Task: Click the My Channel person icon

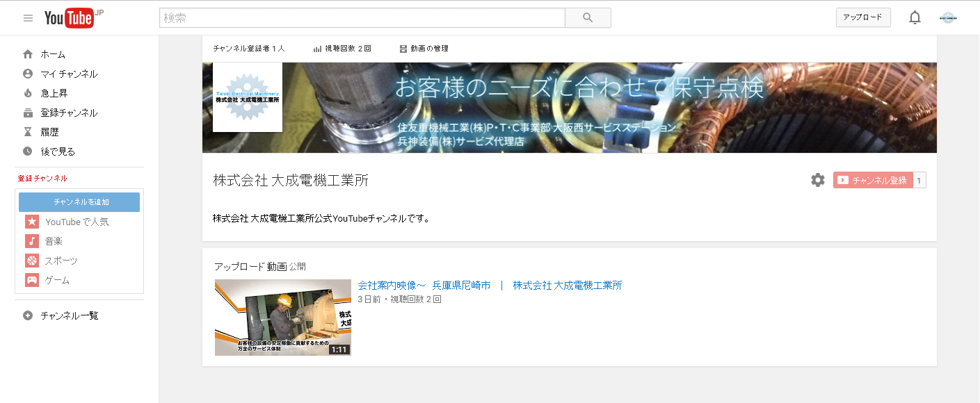Action: (28, 74)
